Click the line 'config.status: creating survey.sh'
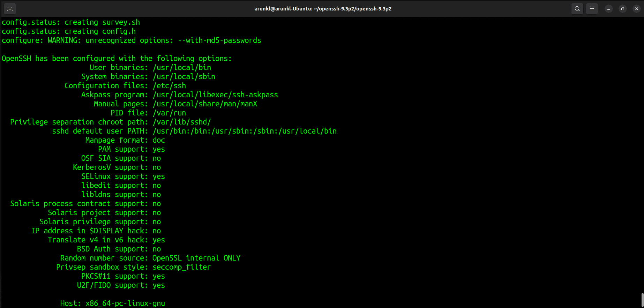Screen dimensions: 644x308 [71, 22]
